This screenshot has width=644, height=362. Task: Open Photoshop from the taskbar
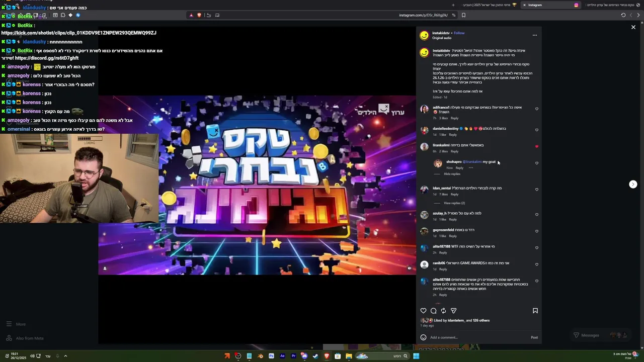pos(271,356)
